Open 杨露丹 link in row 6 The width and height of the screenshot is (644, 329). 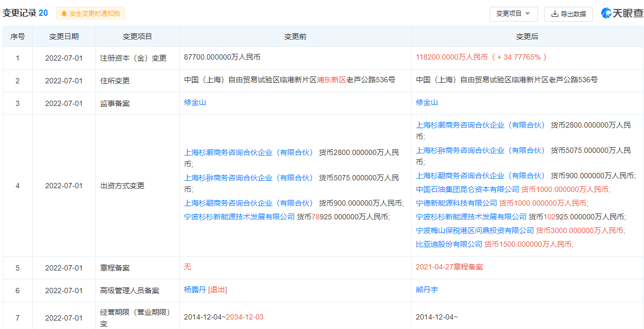pos(195,289)
